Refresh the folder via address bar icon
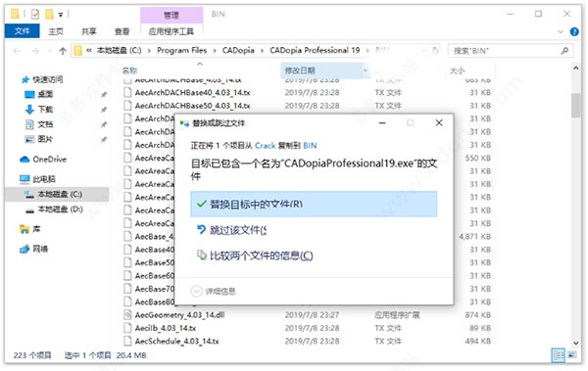This screenshot has width=588, height=371. (x=435, y=50)
